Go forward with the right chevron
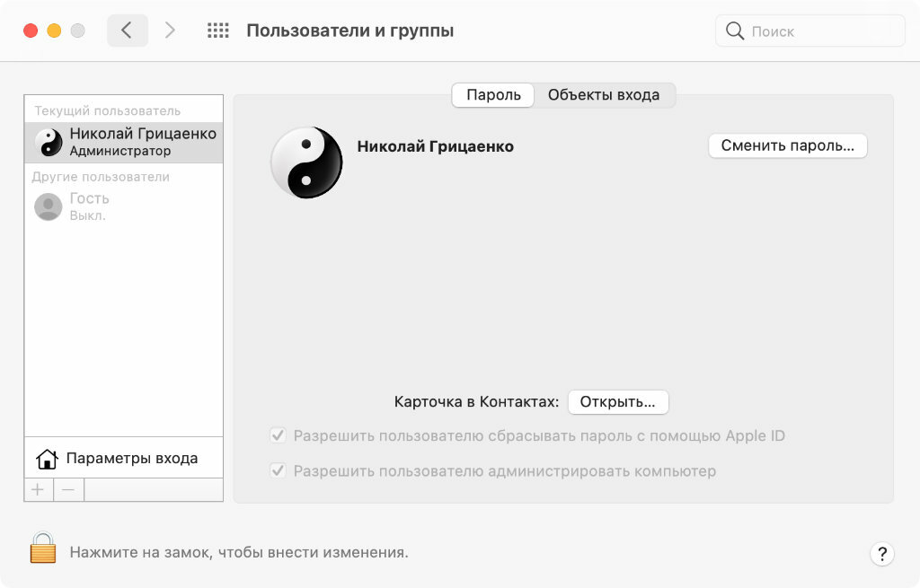 (x=170, y=30)
